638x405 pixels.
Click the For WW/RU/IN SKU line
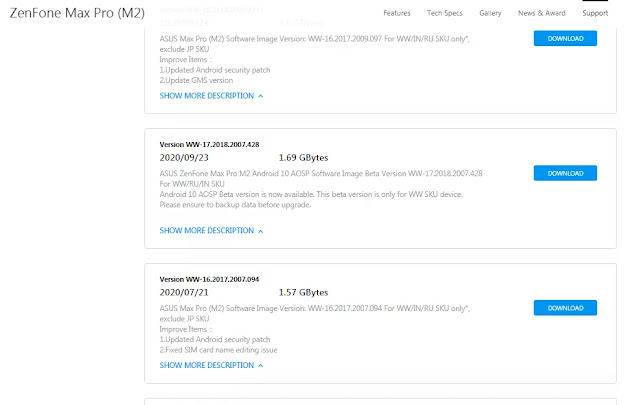click(x=192, y=184)
